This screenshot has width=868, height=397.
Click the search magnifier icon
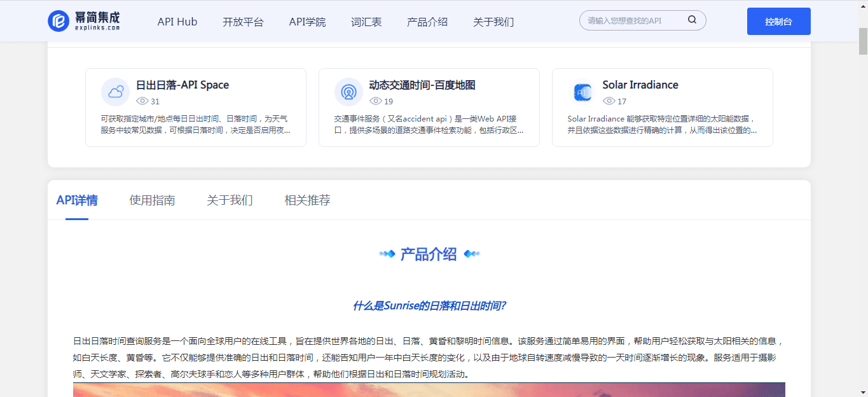(692, 20)
